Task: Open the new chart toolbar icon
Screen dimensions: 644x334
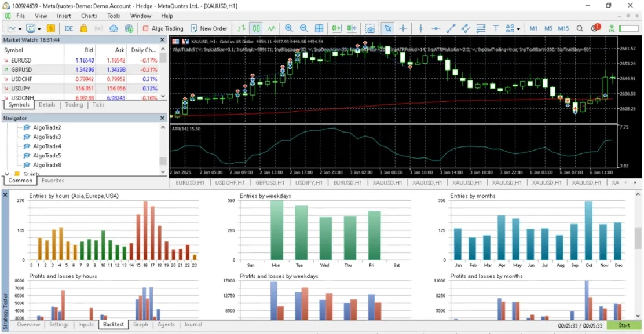Action: pos(12,28)
